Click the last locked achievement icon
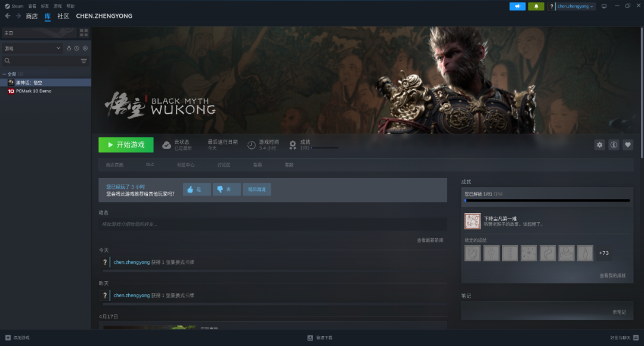This screenshot has width=644, height=346. 585,253
